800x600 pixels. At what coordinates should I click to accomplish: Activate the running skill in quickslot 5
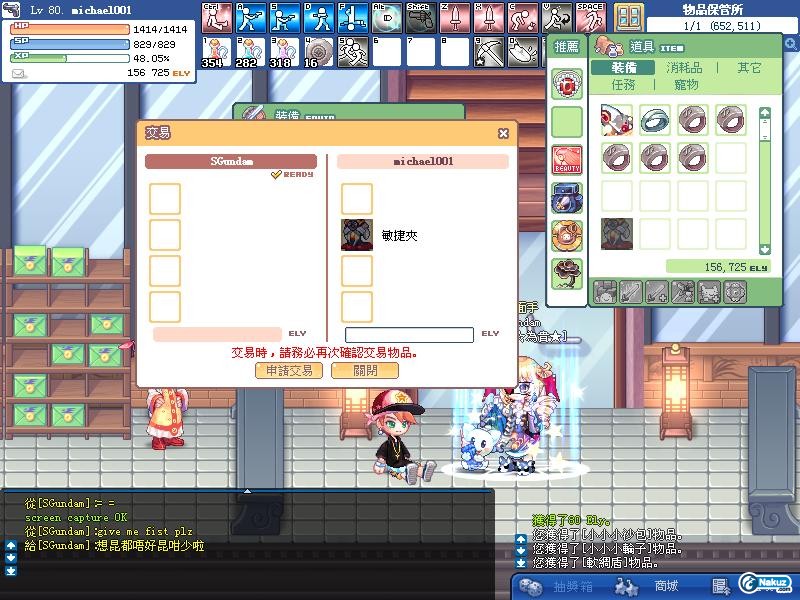click(354, 52)
